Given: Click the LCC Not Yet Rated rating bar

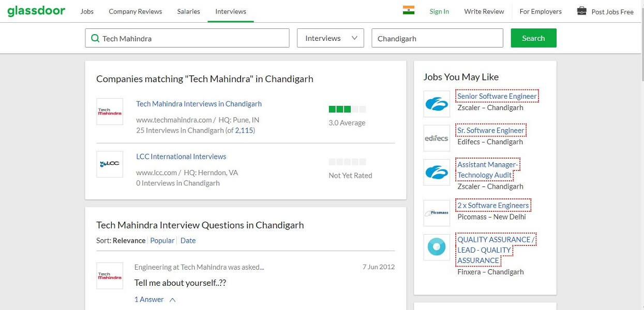Looking at the screenshot, I should click(x=347, y=162).
